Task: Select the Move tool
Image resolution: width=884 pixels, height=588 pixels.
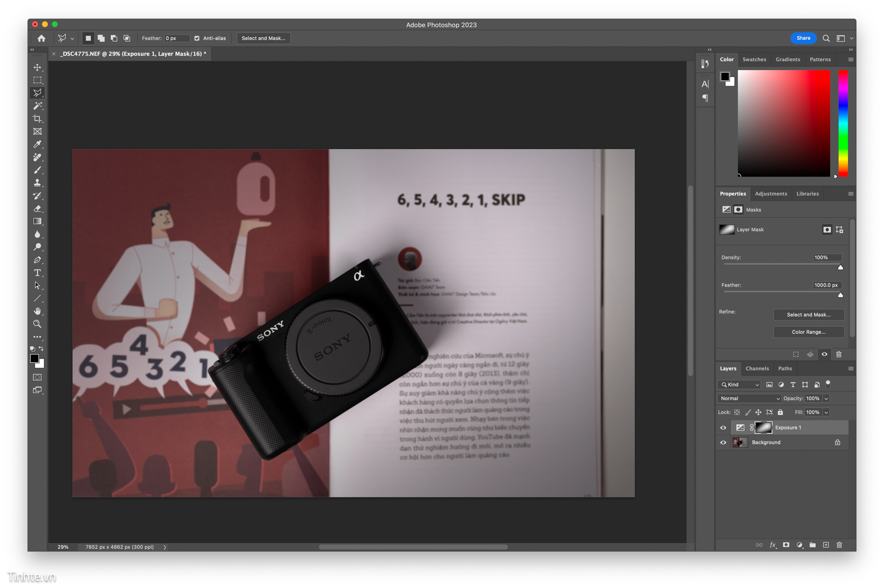Action: click(x=38, y=67)
